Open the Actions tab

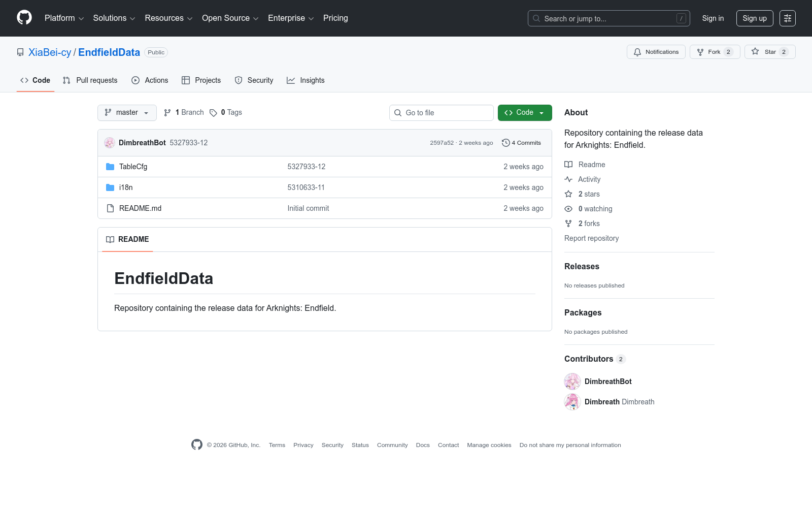[x=150, y=80]
